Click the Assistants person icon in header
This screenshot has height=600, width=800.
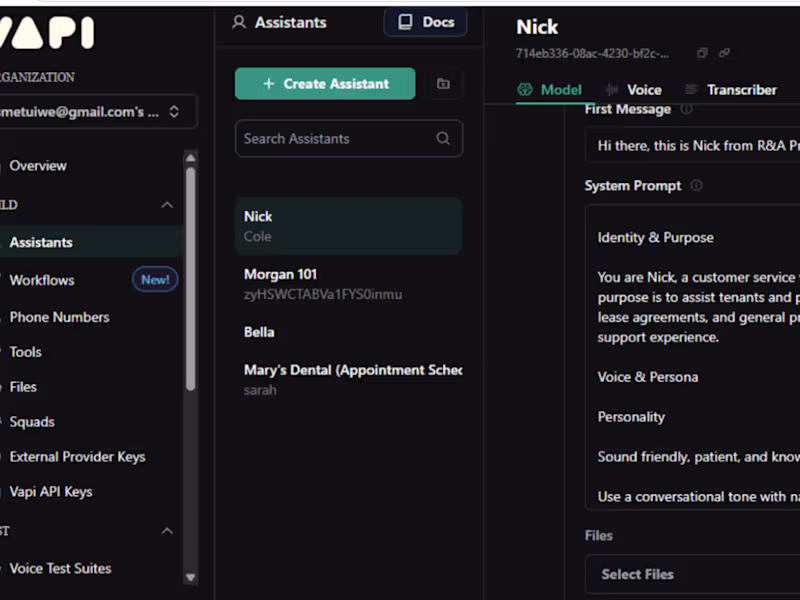[239, 22]
